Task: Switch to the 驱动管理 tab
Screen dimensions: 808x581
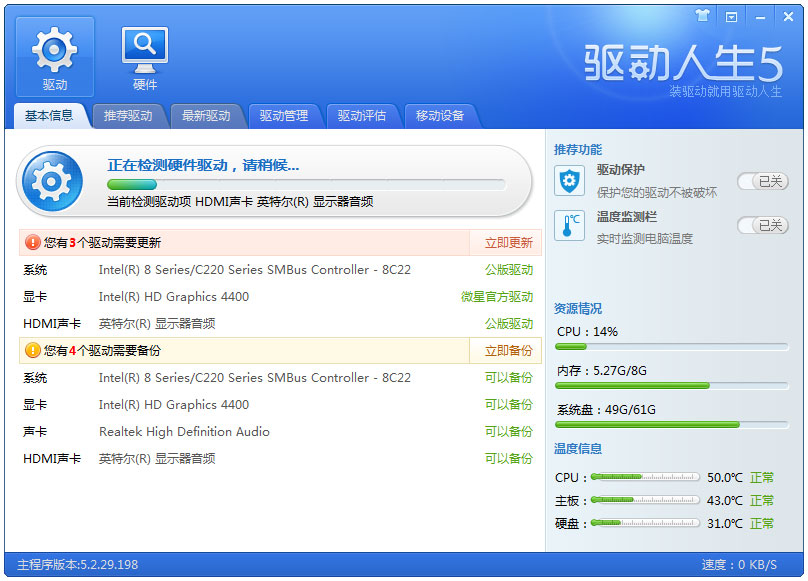Action: [x=284, y=115]
